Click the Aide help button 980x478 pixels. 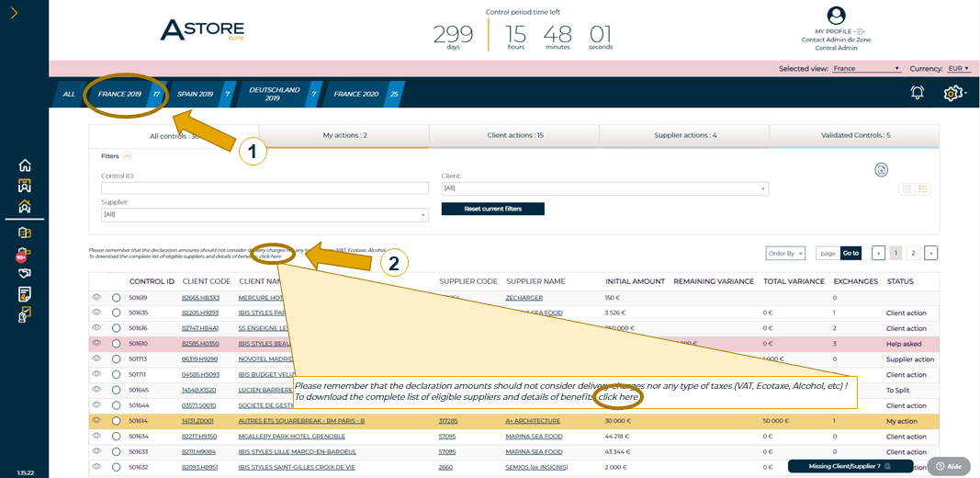coord(949,466)
